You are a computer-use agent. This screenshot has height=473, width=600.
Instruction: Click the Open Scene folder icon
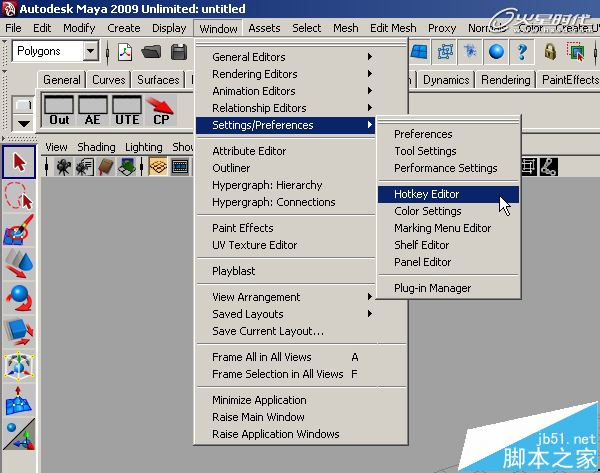151,52
